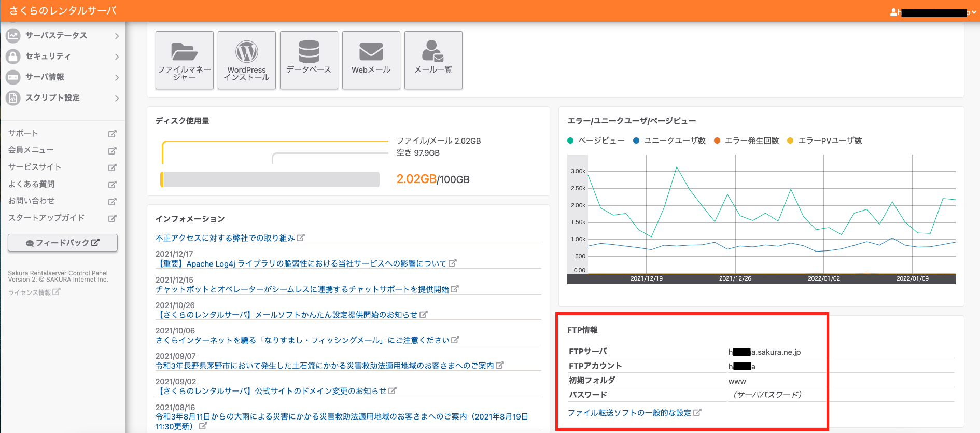Click 初期フォルダ value www

[737, 381]
